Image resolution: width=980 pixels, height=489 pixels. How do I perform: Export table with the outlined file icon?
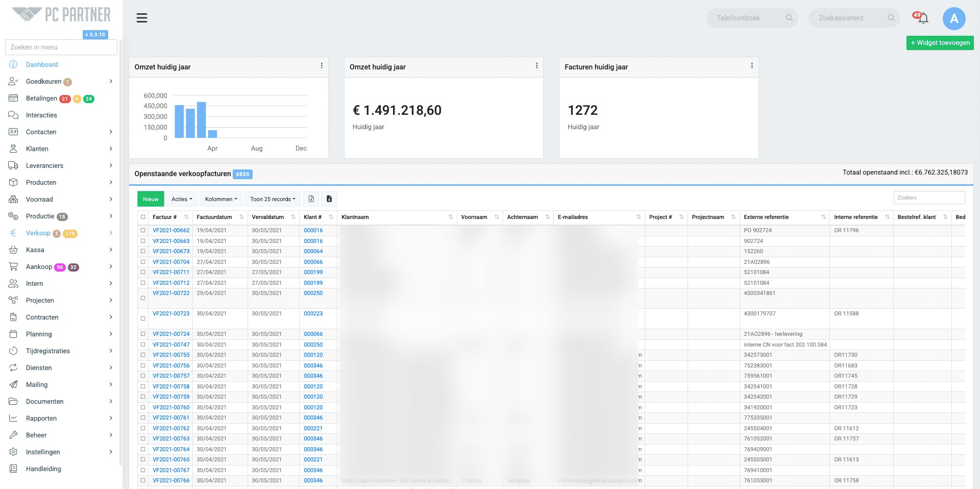pyautogui.click(x=311, y=199)
